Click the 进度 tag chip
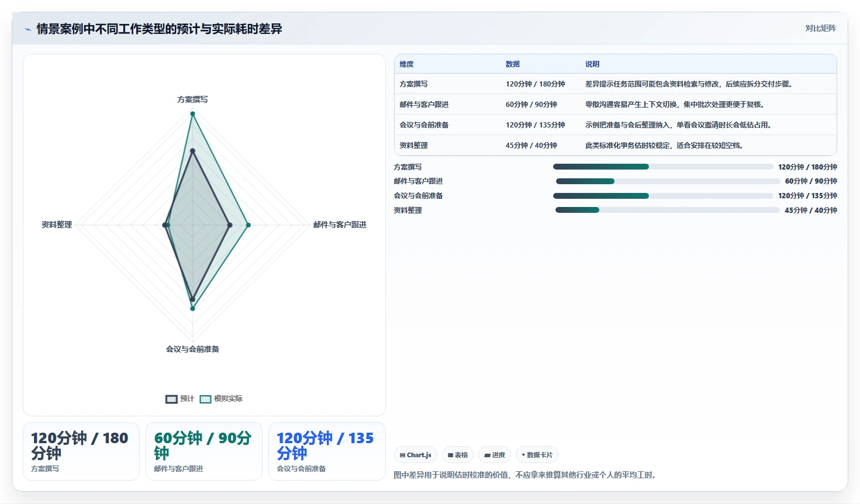The width and height of the screenshot is (860, 504). coord(495,455)
